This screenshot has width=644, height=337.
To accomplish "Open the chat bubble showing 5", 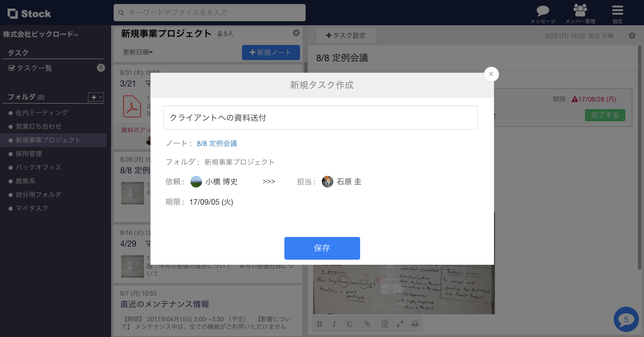I will pyautogui.click(x=626, y=319).
